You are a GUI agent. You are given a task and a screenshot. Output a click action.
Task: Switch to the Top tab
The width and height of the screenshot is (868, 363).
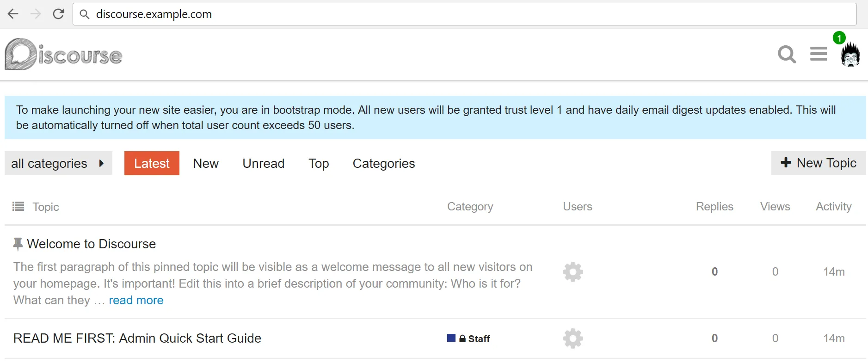(x=319, y=164)
